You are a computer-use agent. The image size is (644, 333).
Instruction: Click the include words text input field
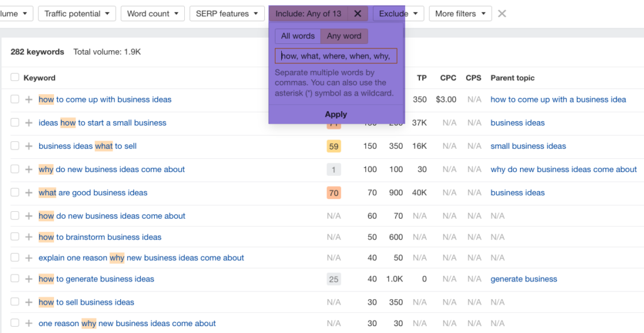(x=336, y=56)
